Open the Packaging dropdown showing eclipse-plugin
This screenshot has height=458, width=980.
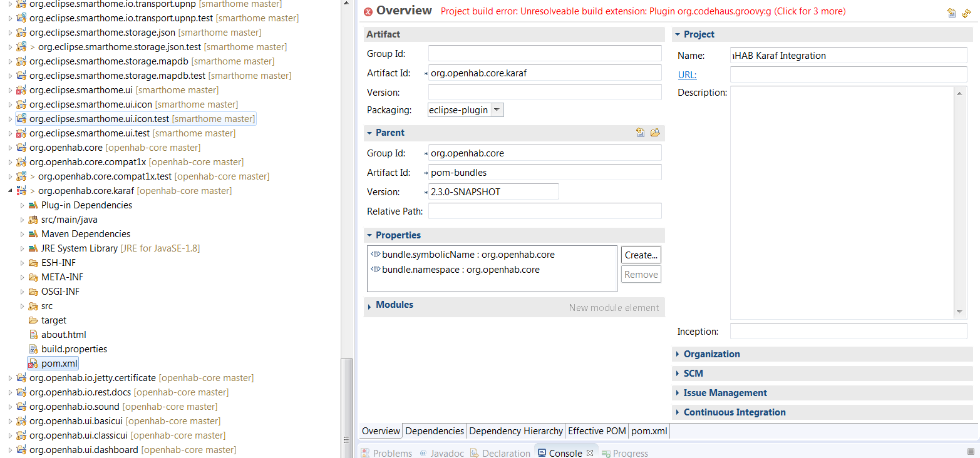[x=497, y=109]
